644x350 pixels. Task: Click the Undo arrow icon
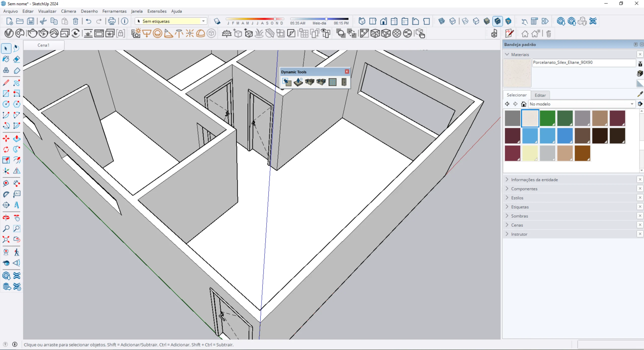(x=88, y=21)
